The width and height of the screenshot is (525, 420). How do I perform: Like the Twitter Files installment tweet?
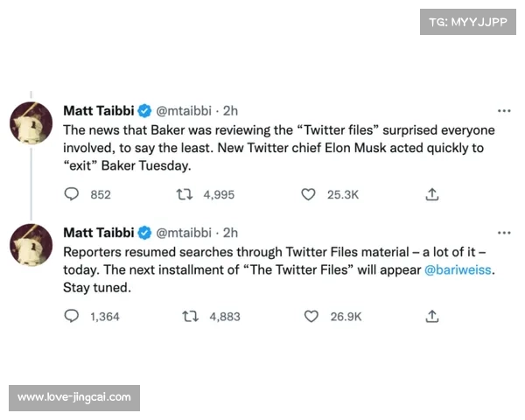pos(311,316)
